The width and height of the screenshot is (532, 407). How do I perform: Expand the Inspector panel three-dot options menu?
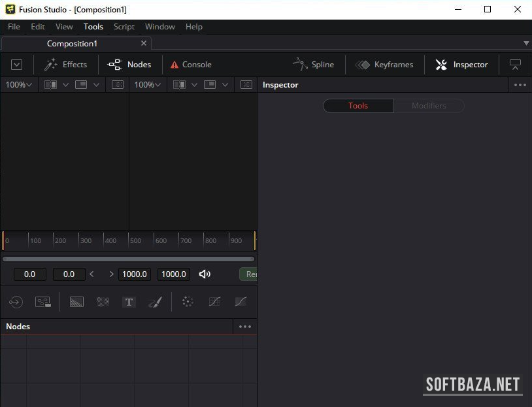(520, 85)
